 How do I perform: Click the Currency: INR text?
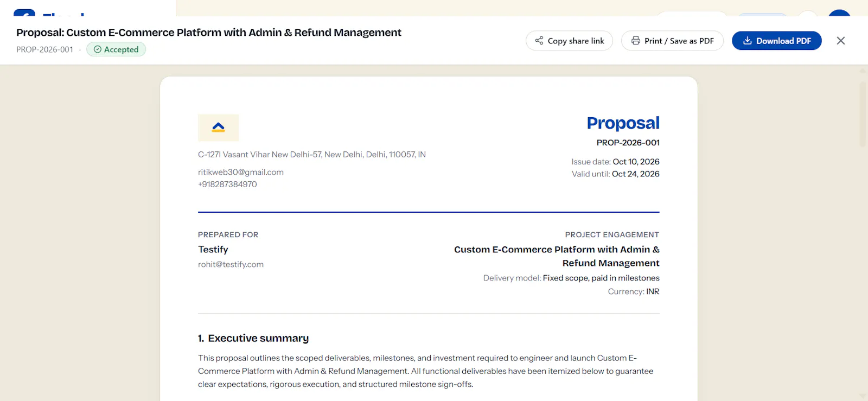[x=634, y=291]
